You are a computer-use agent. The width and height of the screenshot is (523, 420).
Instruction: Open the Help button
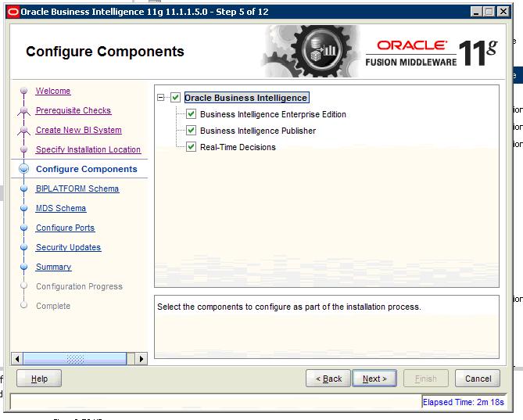point(39,379)
